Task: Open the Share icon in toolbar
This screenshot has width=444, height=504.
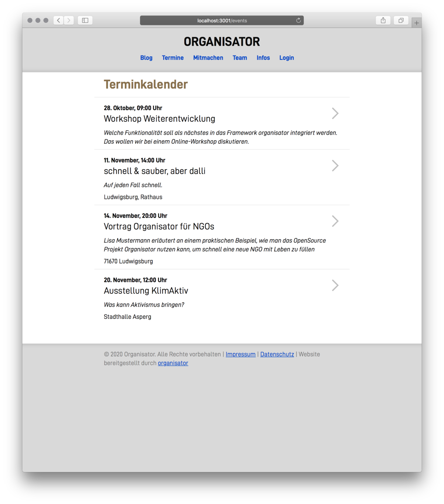Action: [x=383, y=20]
